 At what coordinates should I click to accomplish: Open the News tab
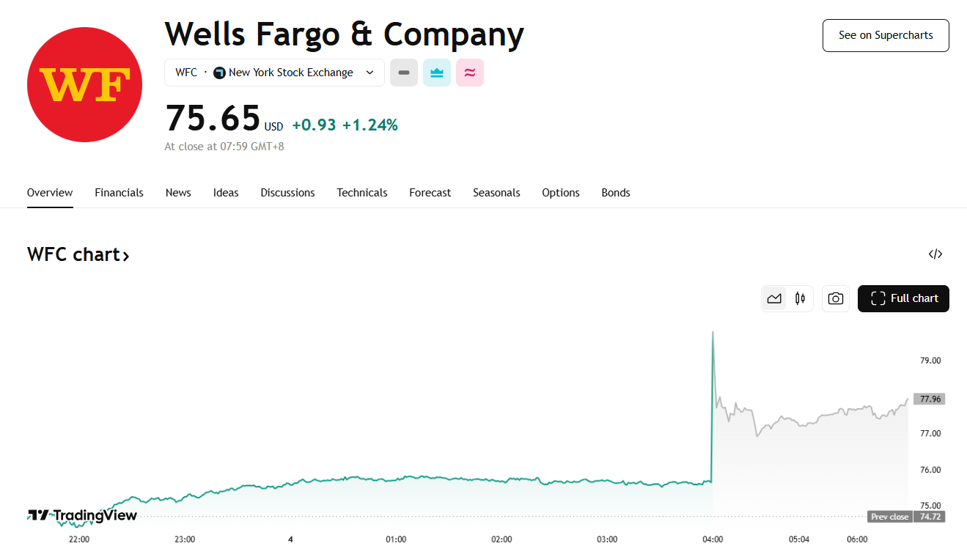(x=178, y=193)
